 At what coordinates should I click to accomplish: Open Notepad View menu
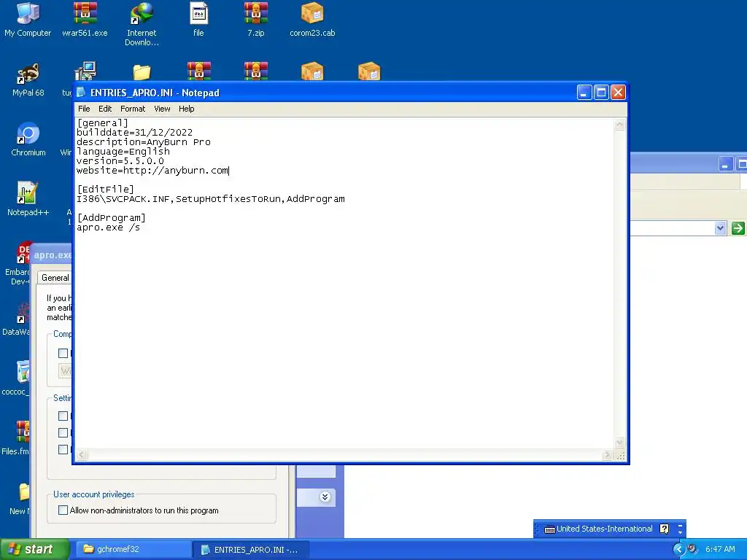point(162,109)
